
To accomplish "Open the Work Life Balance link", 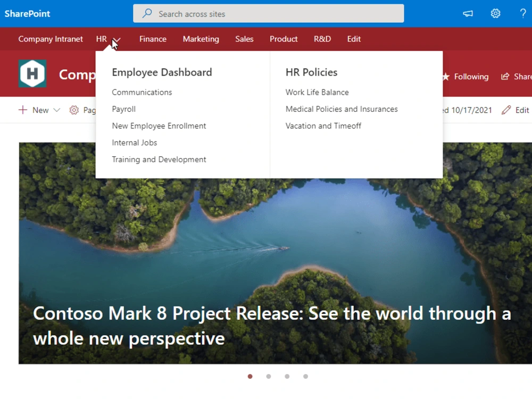I will [x=317, y=92].
